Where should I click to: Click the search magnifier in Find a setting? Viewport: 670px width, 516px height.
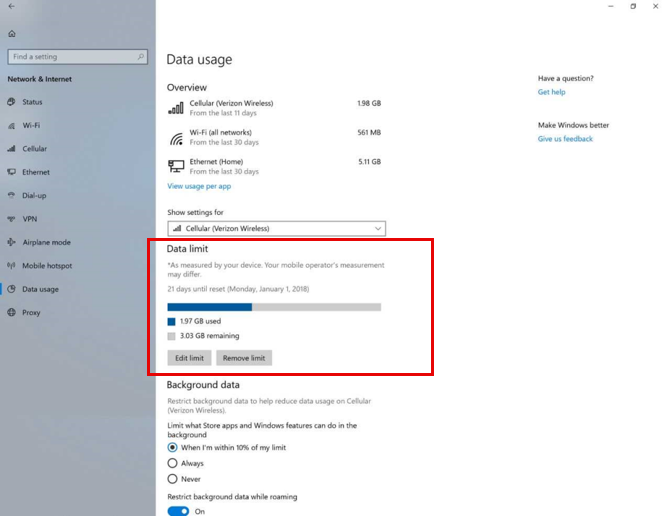pos(141,56)
